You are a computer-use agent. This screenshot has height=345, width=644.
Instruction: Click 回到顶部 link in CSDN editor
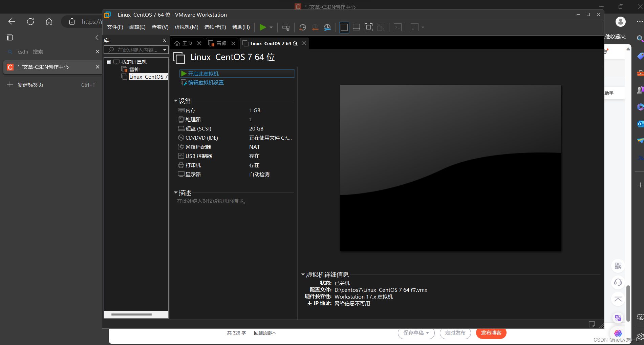click(x=265, y=333)
